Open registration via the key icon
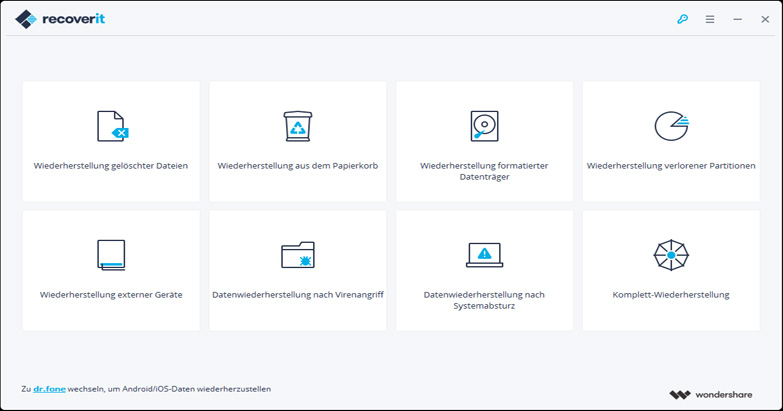This screenshot has width=783, height=411. click(682, 19)
